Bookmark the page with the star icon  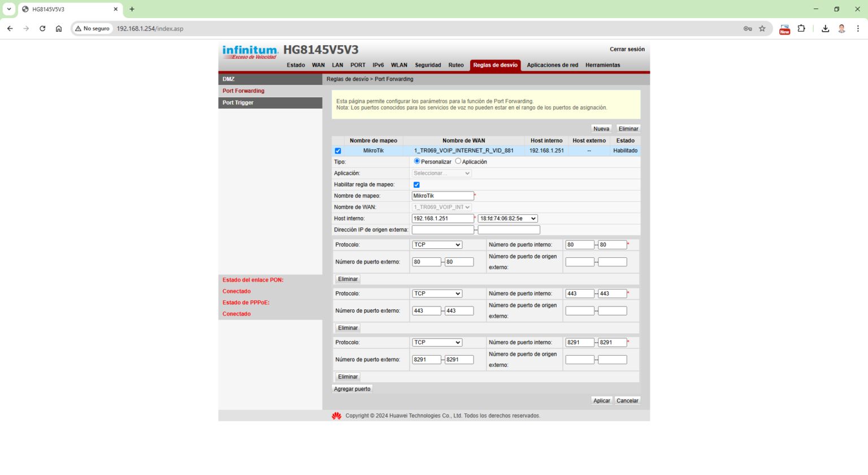click(x=762, y=28)
